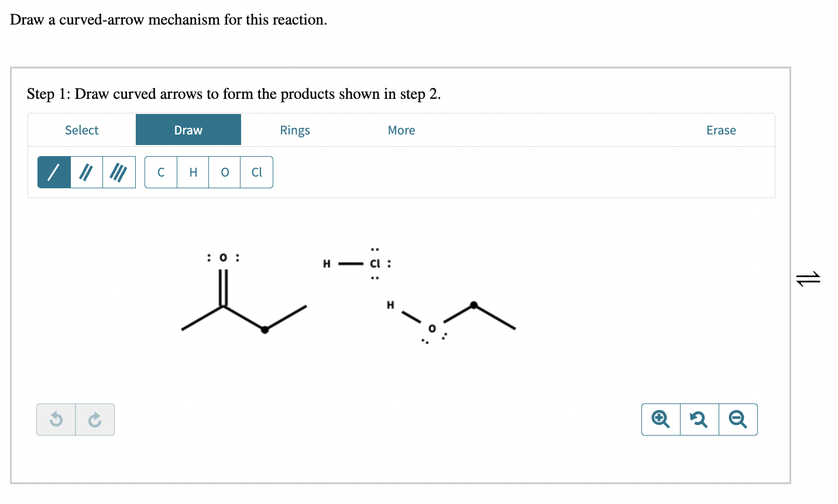Image resolution: width=838 pixels, height=504 pixels.
Task: Zoom out of the drawing canvas
Action: 738,419
